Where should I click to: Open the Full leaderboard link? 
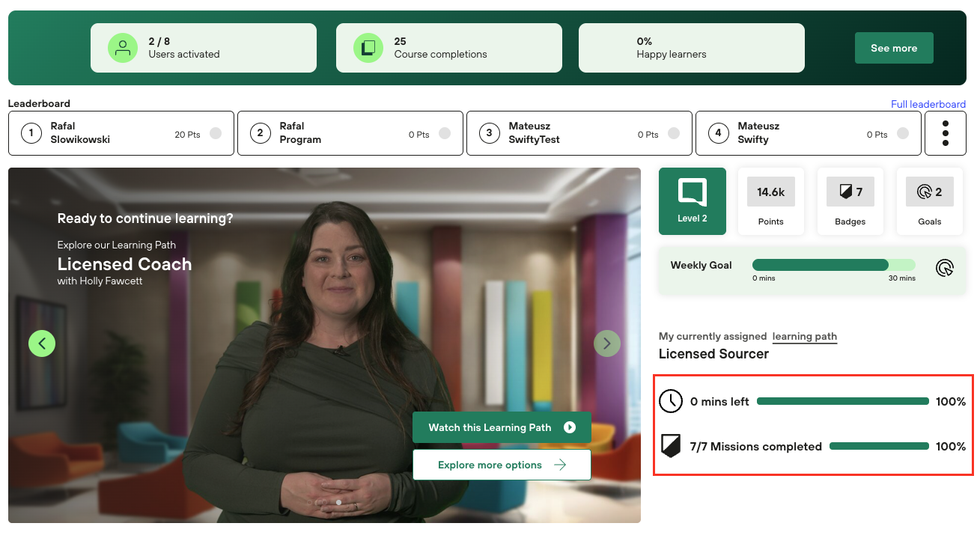coord(928,104)
